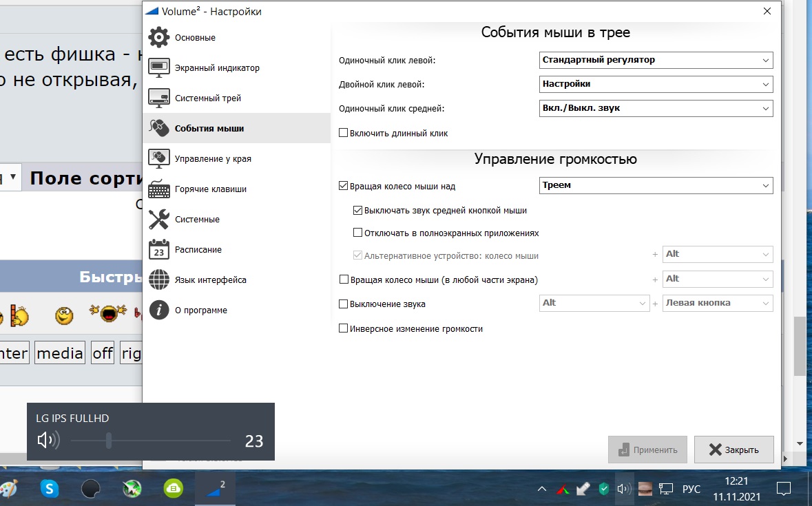Click the РУС language indicator
812x506 pixels.
coord(691,489)
